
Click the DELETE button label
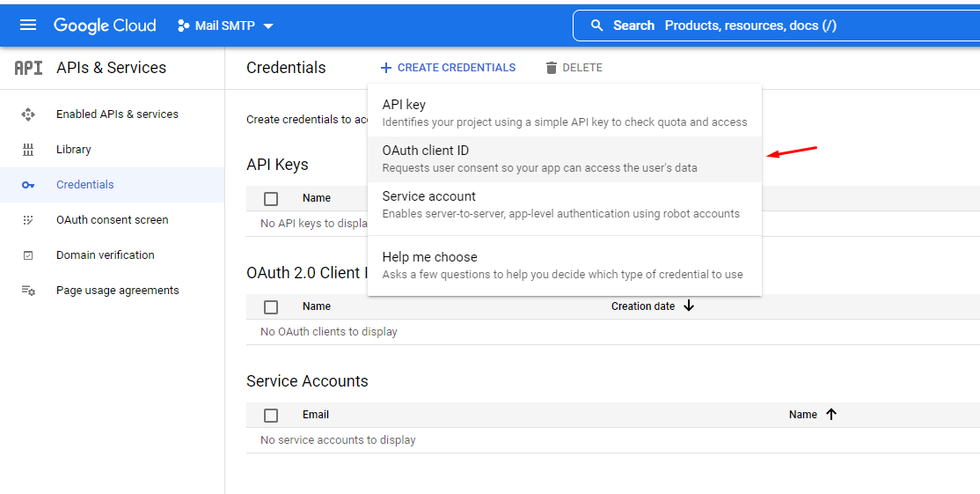pyautogui.click(x=581, y=68)
